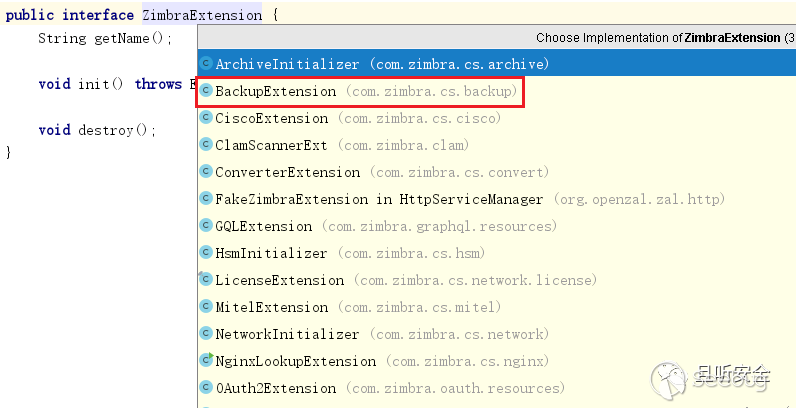The height and width of the screenshot is (408, 796).
Task: Click the ConverterExtension class icon
Action: (x=206, y=172)
